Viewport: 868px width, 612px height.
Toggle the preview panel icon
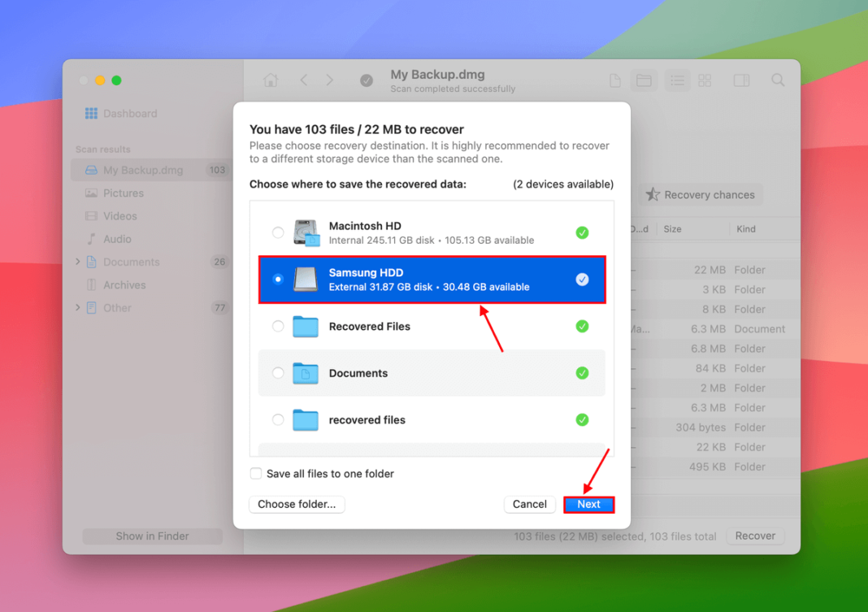740,80
